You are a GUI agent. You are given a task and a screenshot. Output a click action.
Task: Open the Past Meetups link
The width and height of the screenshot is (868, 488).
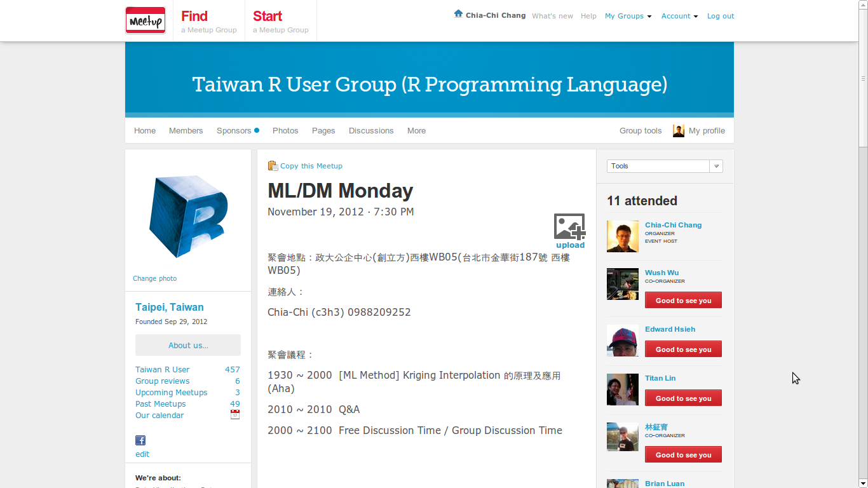pyautogui.click(x=161, y=403)
